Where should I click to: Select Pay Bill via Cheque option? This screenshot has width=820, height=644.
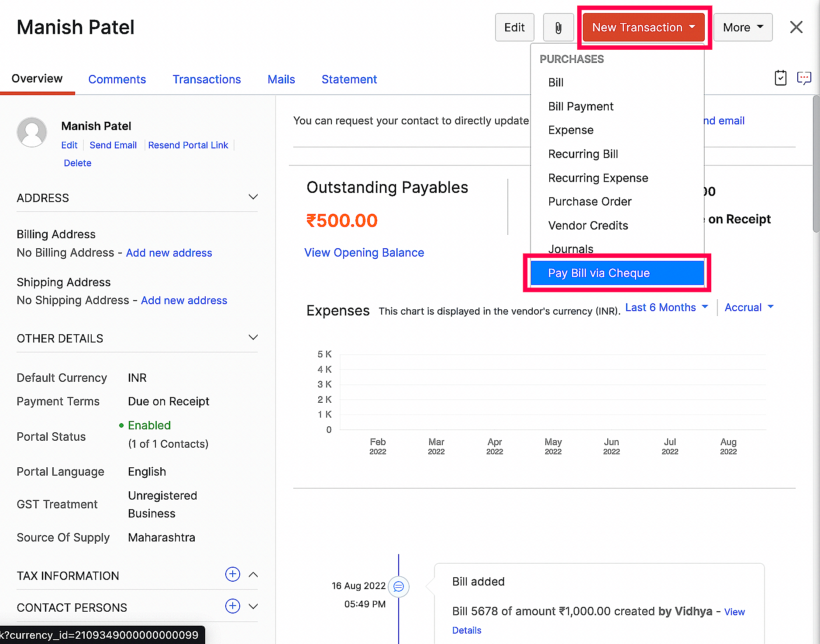click(x=617, y=273)
